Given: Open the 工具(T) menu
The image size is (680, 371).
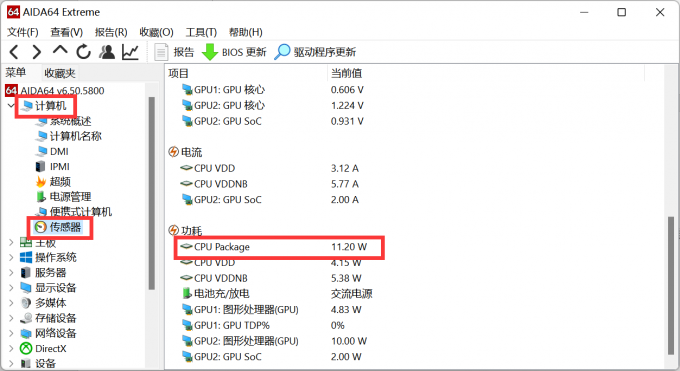Looking at the screenshot, I should point(201,32).
